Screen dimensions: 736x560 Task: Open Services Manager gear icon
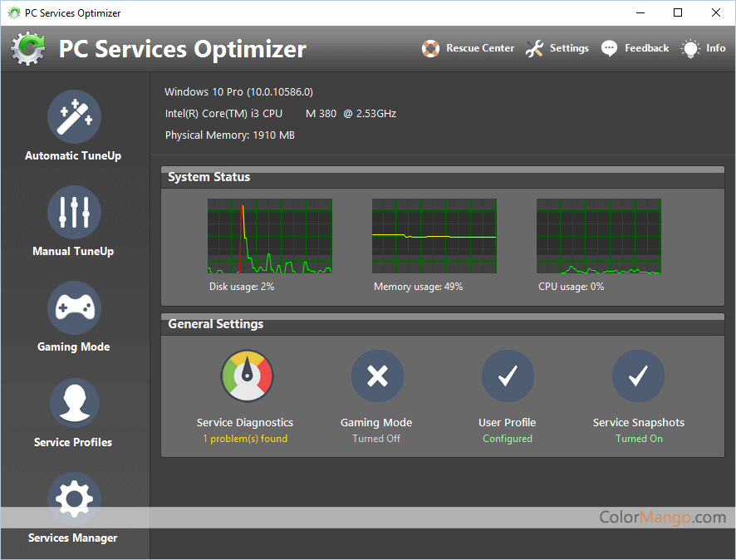(x=74, y=499)
